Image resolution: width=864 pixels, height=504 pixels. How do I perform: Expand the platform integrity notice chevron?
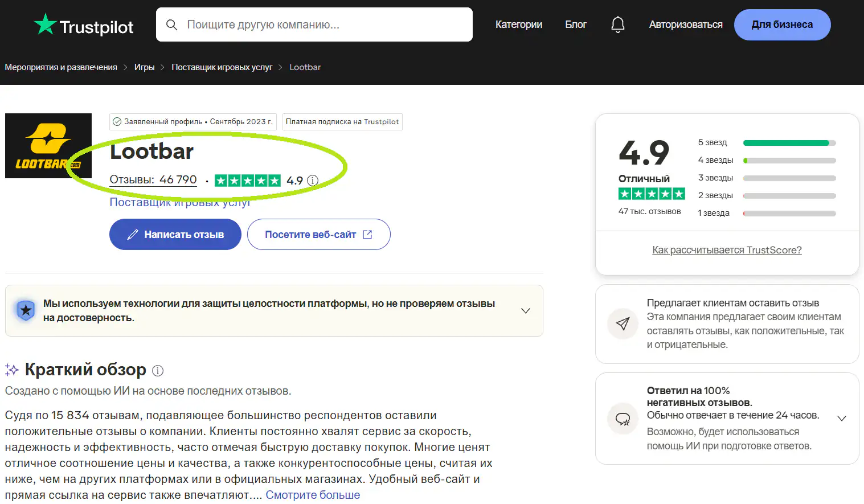[x=526, y=311]
